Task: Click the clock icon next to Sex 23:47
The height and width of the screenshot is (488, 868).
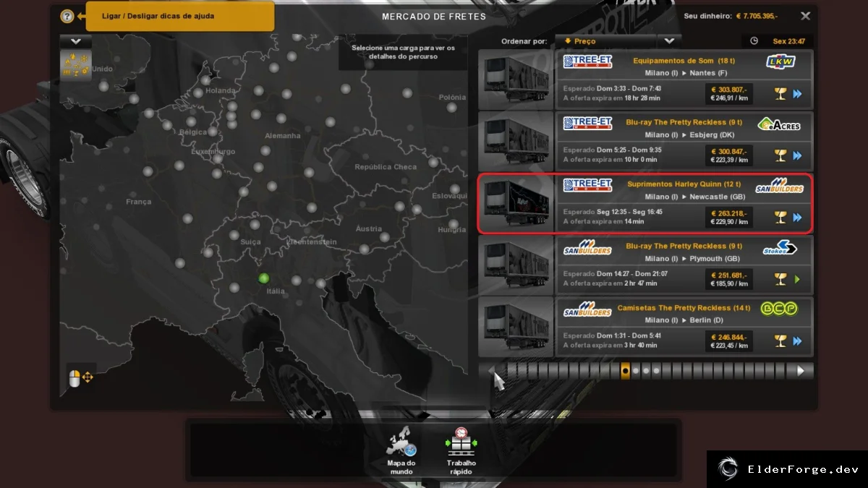Action: pos(754,41)
